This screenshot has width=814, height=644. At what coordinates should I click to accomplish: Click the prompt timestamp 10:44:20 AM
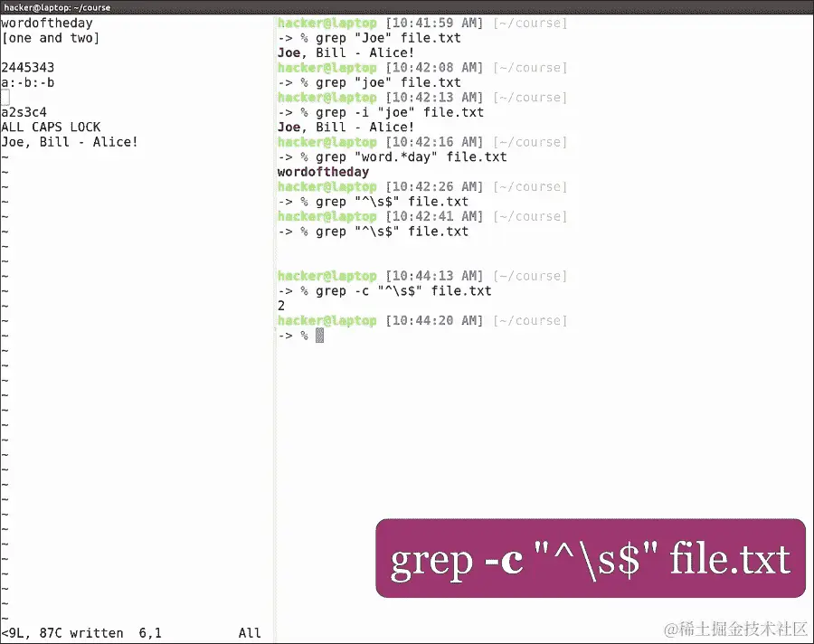[434, 321]
